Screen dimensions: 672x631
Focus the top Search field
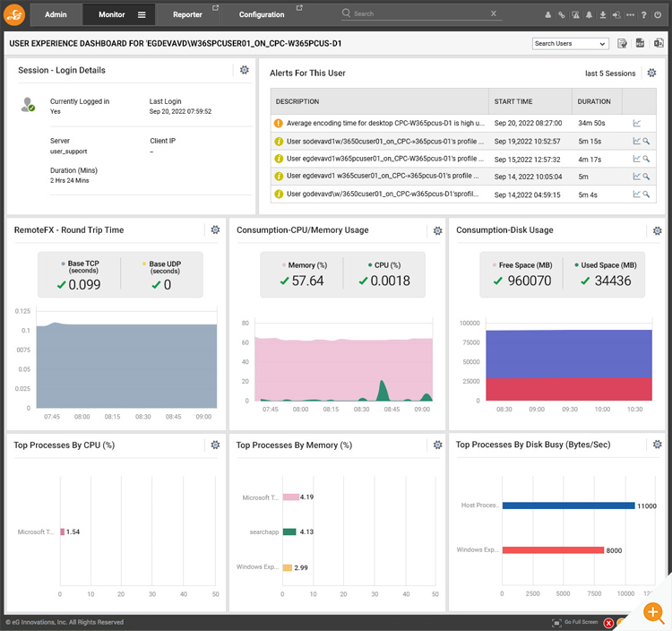pyautogui.click(x=420, y=13)
